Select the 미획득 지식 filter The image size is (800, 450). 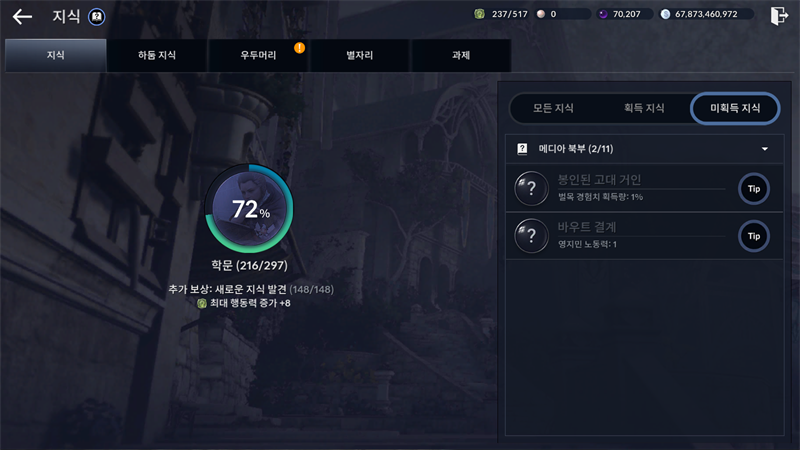[735, 108]
